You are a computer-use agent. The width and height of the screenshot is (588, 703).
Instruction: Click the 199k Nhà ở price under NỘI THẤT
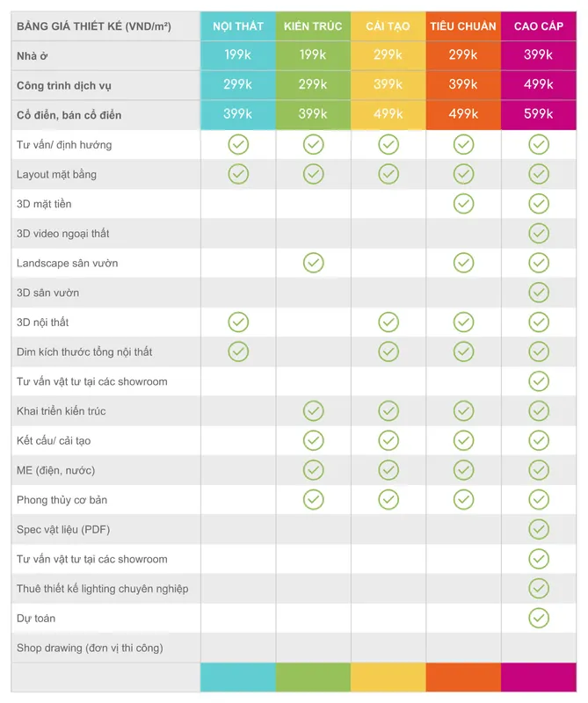pos(237,54)
